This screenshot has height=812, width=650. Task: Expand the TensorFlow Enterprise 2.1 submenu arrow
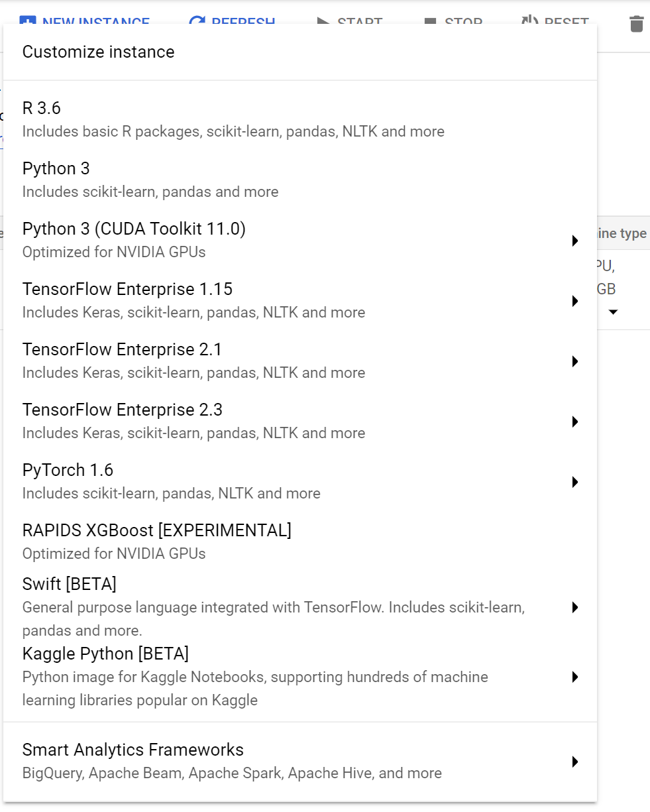[x=575, y=361]
